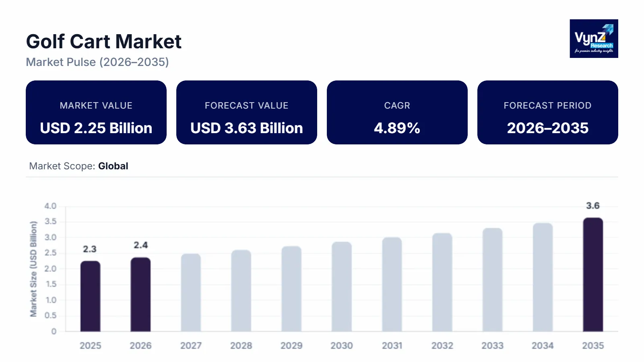Select the 2029 bar in the chart
644x362 pixels.
click(291, 289)
